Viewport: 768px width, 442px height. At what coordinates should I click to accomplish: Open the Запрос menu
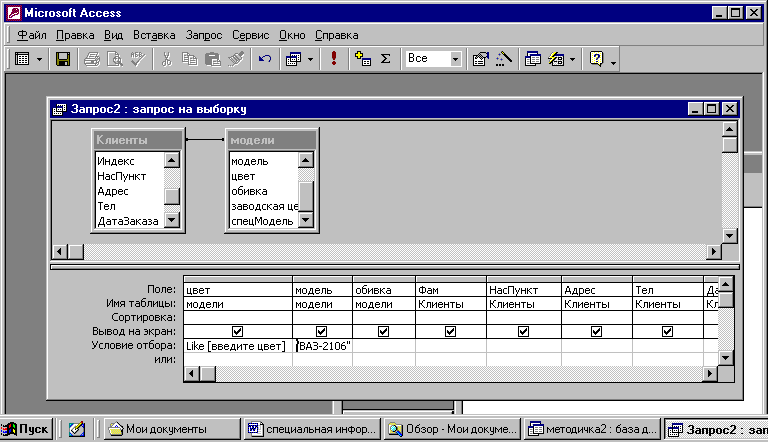click(204, 35)
